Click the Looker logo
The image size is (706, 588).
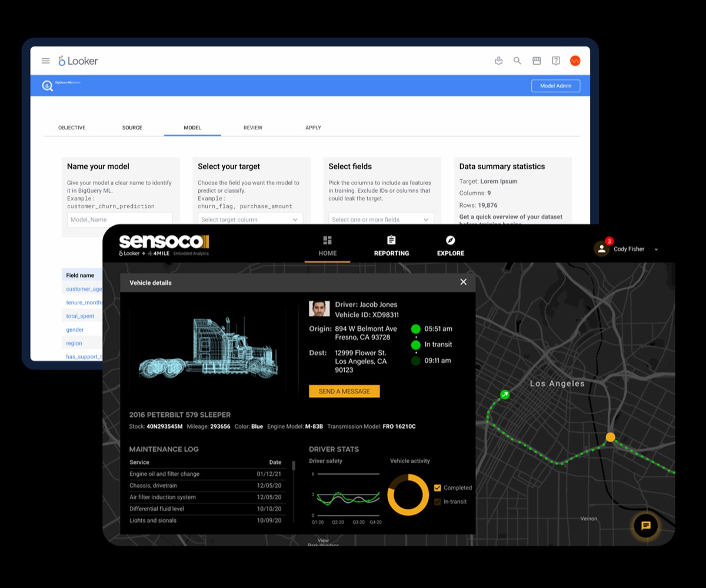(78, 61)
